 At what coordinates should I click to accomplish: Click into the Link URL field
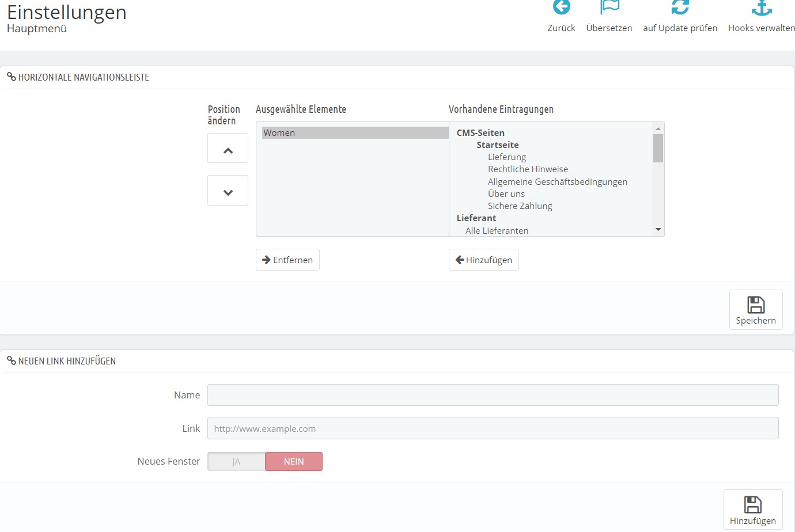coord(493,428)
